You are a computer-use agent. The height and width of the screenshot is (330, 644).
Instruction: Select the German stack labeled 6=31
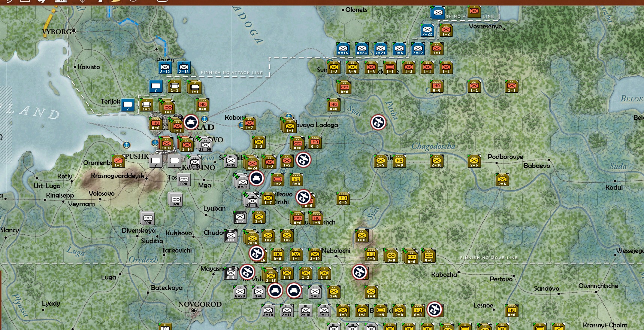pos(242,182)
